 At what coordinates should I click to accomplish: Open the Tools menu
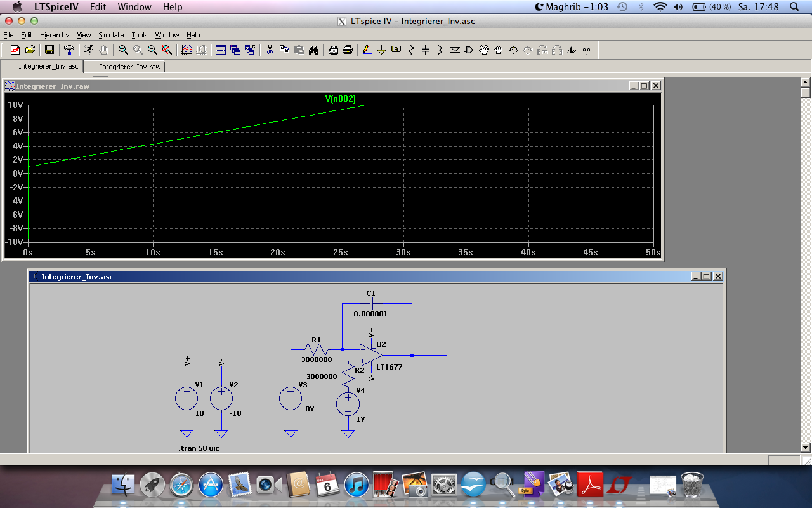click(140, 35)
